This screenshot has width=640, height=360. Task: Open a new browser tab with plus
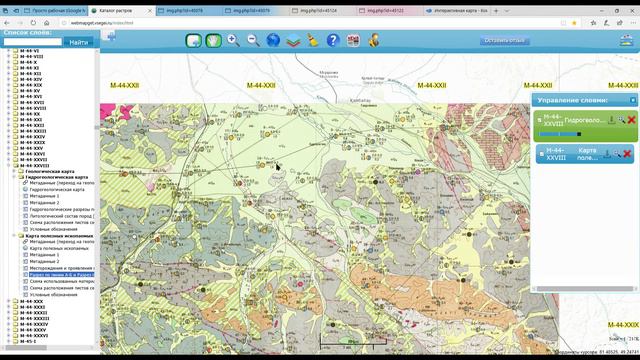(496, 11)
